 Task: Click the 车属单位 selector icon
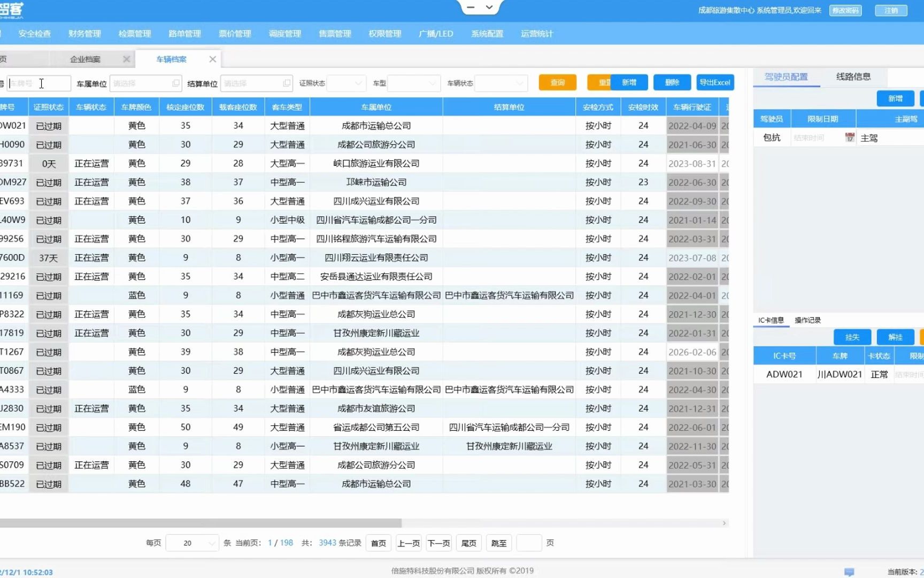coord(176,83)
